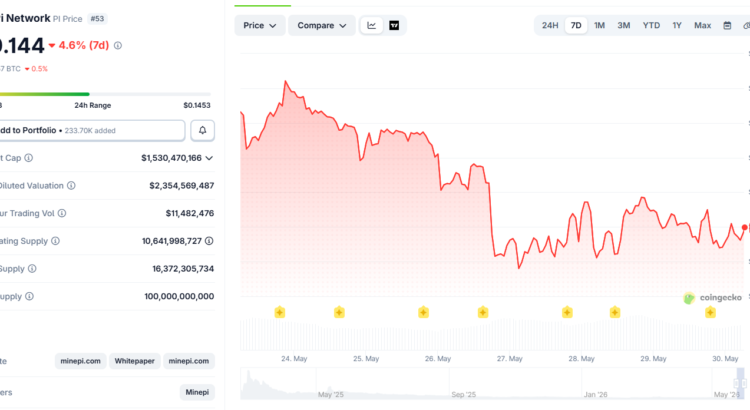Click the $2,354,569,487 valuation value
The height and width of the screenshot is (410, 750).
[x=181, y=186]
